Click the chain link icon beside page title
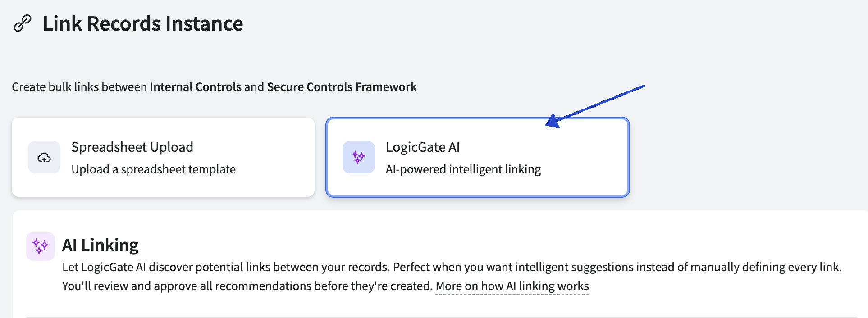 pyautogui.click(x=23, y=23)
